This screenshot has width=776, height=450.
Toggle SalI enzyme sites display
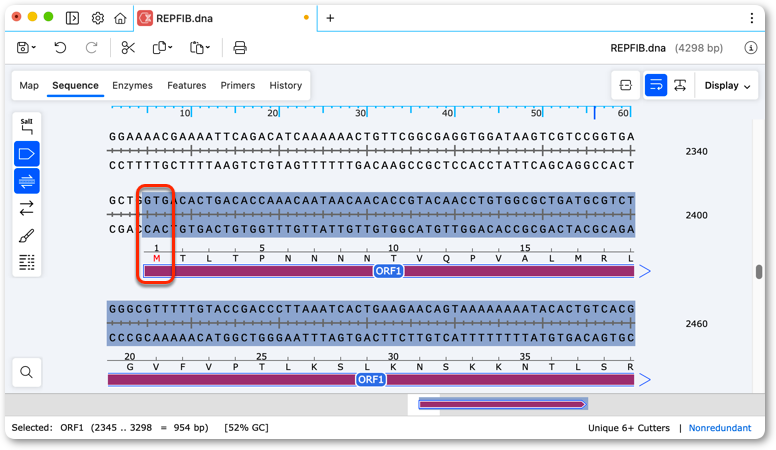click(27, 126)
